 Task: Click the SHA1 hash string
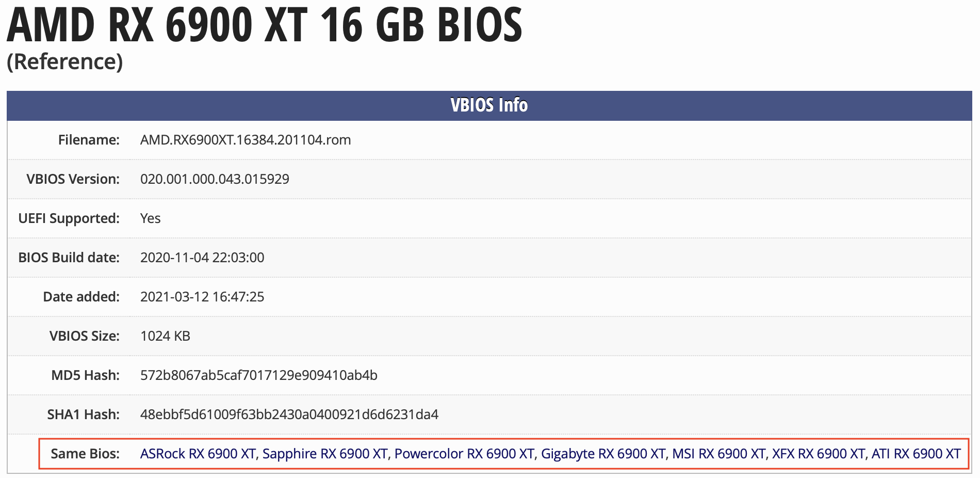tap(289, 415)
